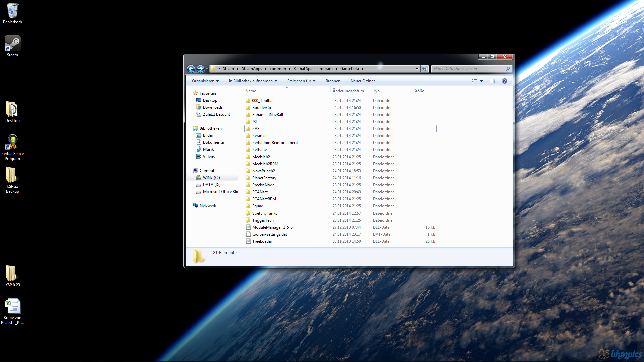Click the Forward navigation arrow

tap(200, 69)
